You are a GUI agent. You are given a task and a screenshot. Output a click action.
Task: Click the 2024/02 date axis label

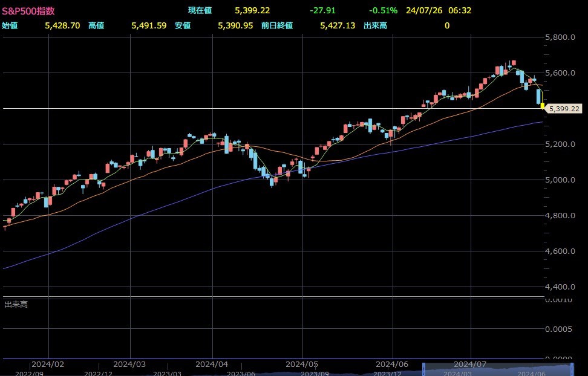(x=48, y=365)
